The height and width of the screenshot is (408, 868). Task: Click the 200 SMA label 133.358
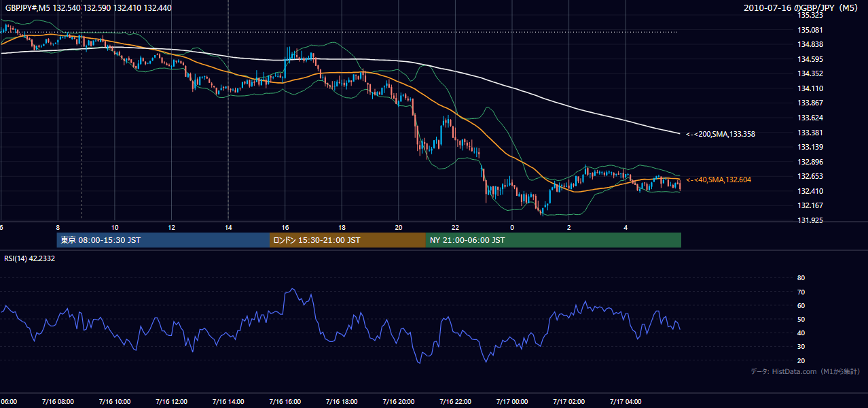720,134
